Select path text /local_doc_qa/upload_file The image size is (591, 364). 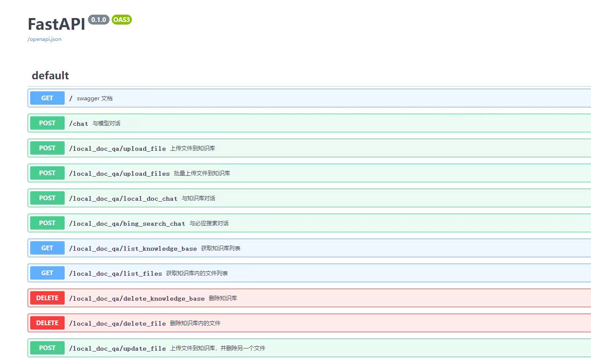click(x=117, y=149)
